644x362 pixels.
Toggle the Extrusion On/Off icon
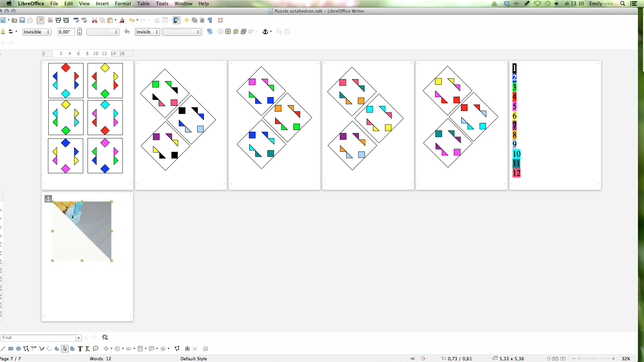(x=205, y=349)
